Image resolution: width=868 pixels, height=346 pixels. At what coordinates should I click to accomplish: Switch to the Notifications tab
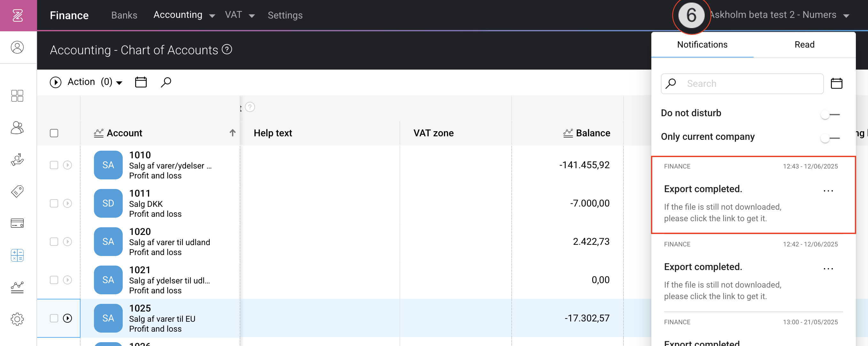pos(702,44)
